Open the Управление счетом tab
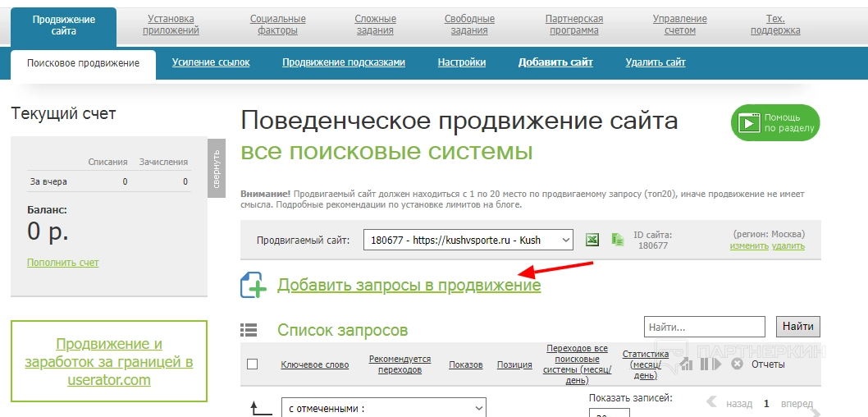868x417 pixels. (x=680, y=25)
